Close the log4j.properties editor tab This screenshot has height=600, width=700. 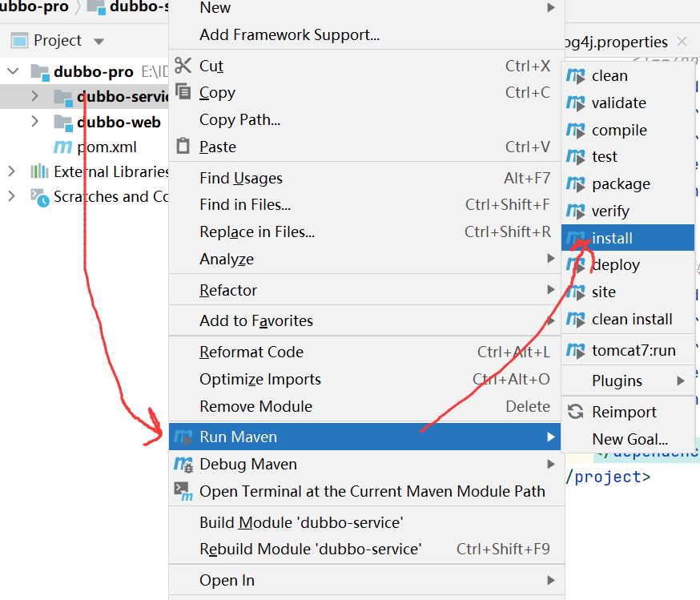[x=682, y=42]
